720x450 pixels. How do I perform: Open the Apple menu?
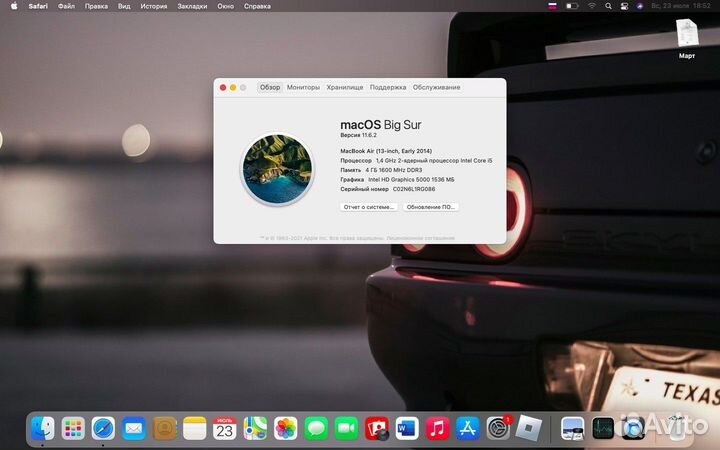14,6
